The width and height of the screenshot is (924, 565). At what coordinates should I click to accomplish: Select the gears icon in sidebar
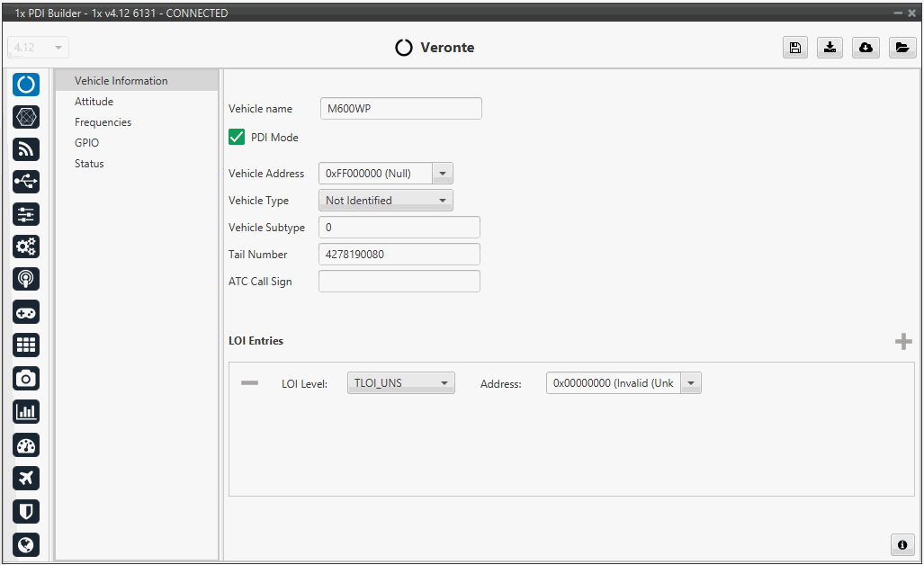(26, 247)
